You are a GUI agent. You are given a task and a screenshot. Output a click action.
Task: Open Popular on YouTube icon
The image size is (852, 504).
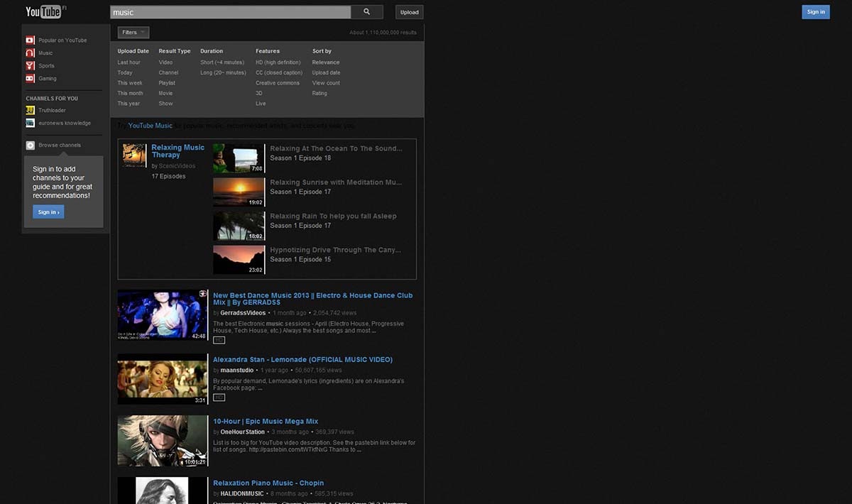click(30, 40)
